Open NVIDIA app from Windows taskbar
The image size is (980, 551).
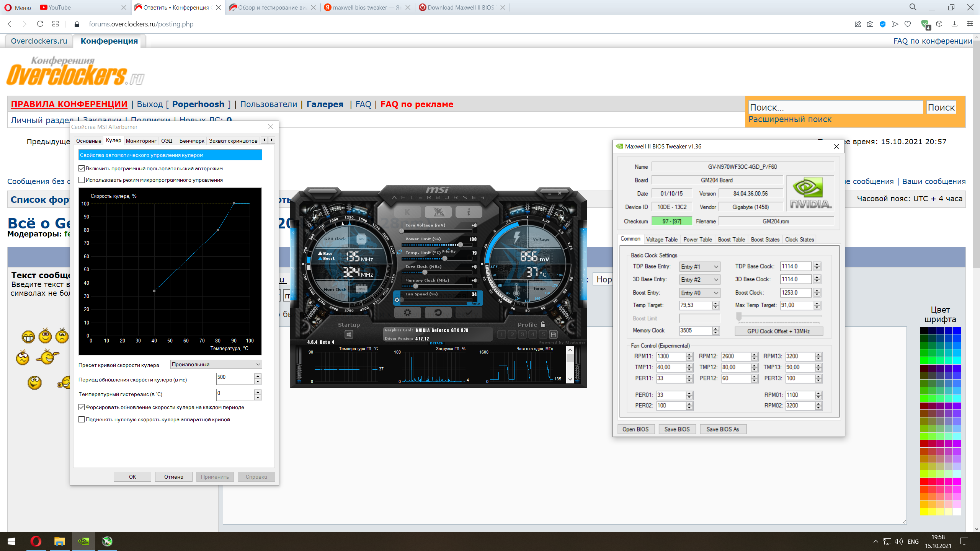pos(83,541)
